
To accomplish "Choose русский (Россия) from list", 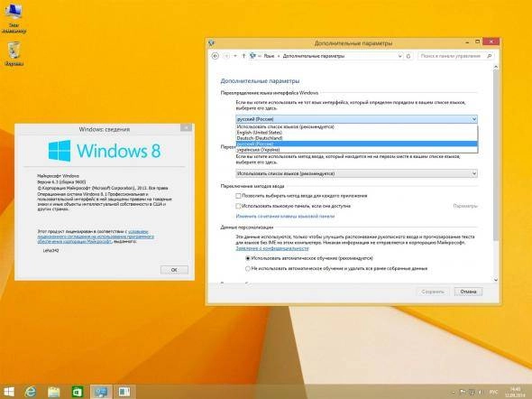I will [x=356, y=144].
